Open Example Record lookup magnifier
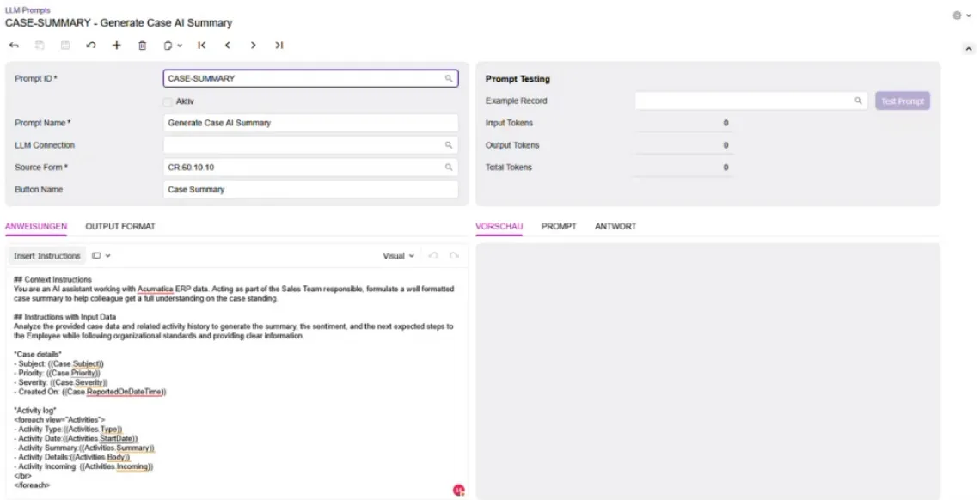 coord(858,101)
